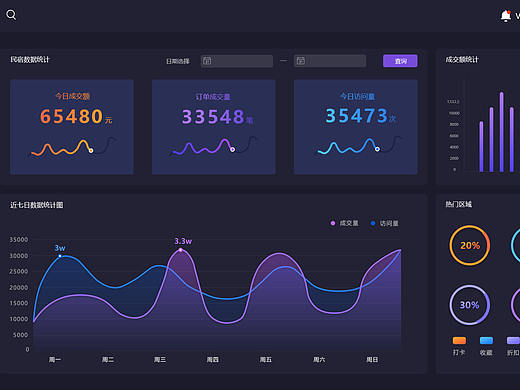Click the 成交额统计 section title

pos(462,60)
